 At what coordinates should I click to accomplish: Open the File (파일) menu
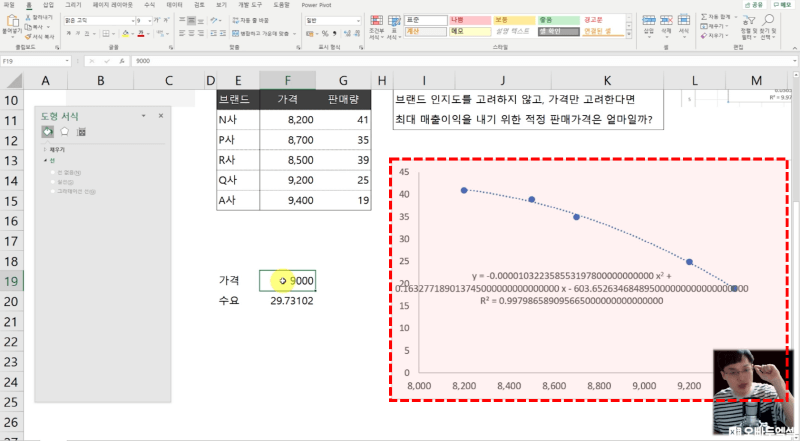[9, 5]
